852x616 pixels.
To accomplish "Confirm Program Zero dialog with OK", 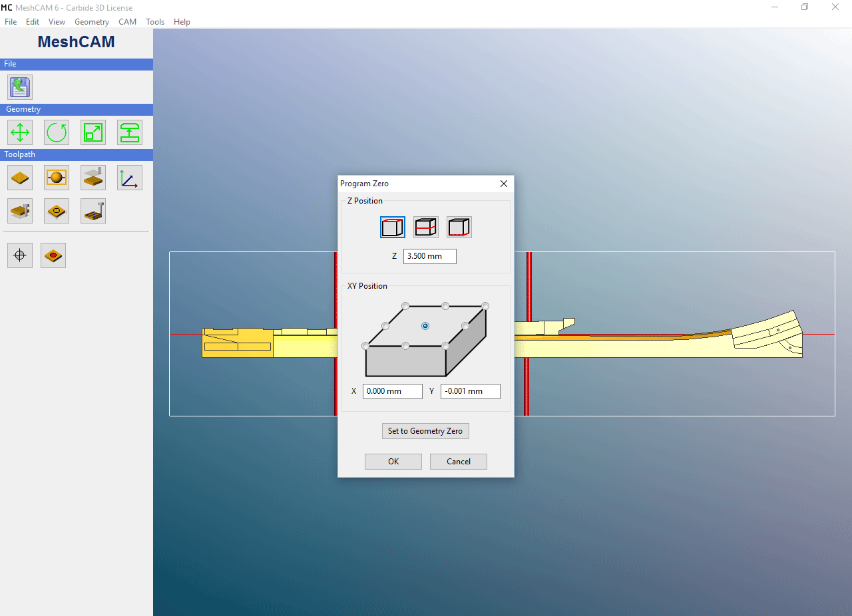I will click(393, 462).
